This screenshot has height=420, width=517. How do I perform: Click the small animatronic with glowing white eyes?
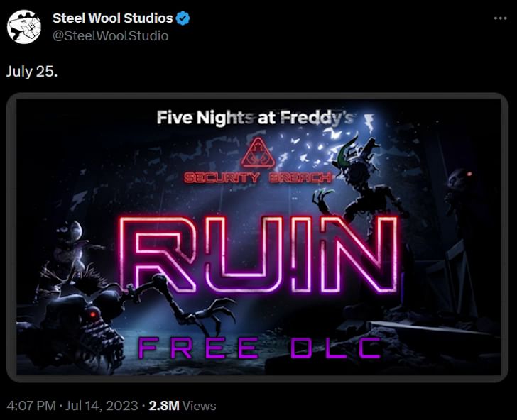[71, 250]
